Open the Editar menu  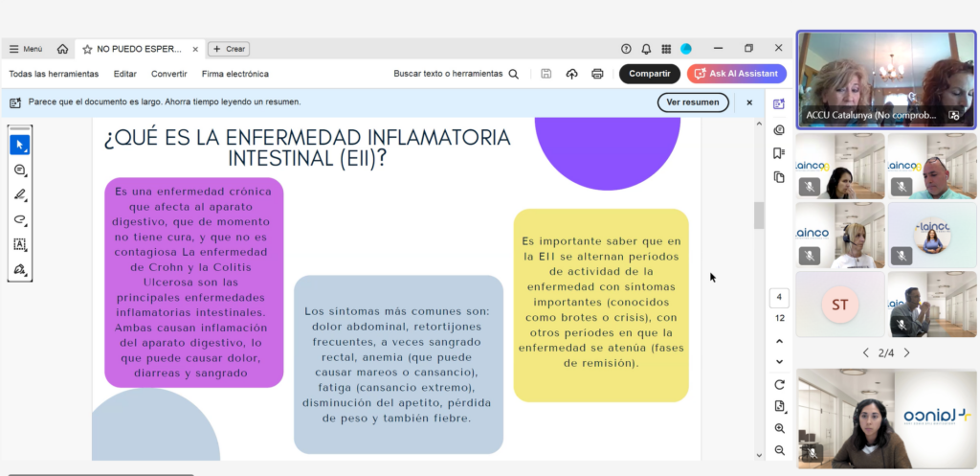[x=125, y=74]
